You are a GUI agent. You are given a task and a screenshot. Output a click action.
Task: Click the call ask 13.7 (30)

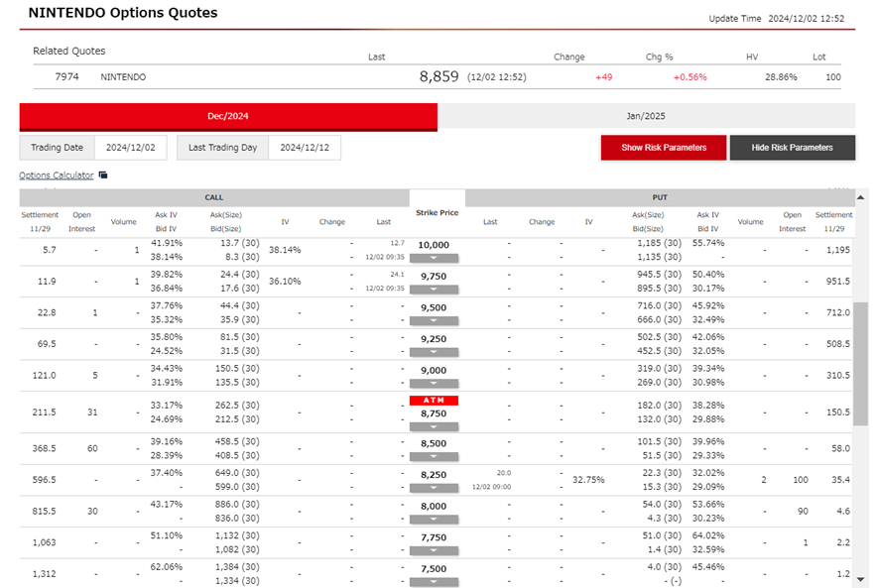pyautogui.click(x=239, y=243)
